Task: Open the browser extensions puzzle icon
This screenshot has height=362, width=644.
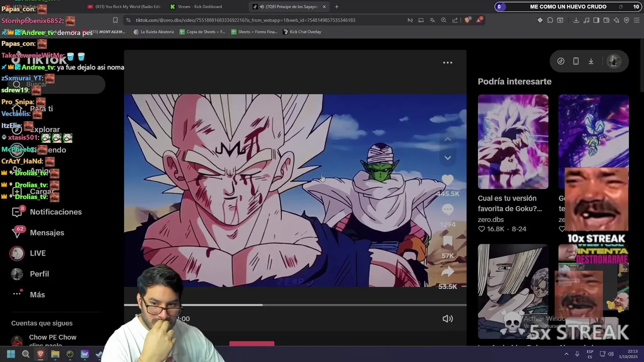Action: coord(550,20)
